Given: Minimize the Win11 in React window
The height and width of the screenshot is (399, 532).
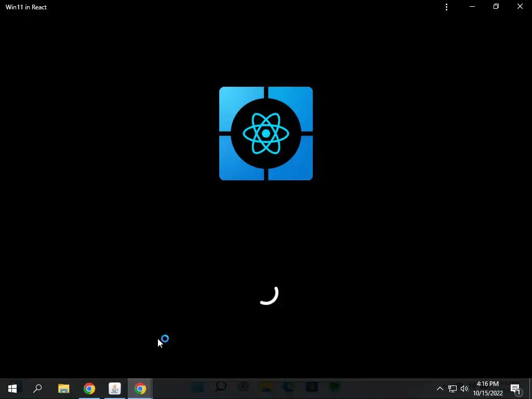Looking at the screenshot, I should point(472,7).
